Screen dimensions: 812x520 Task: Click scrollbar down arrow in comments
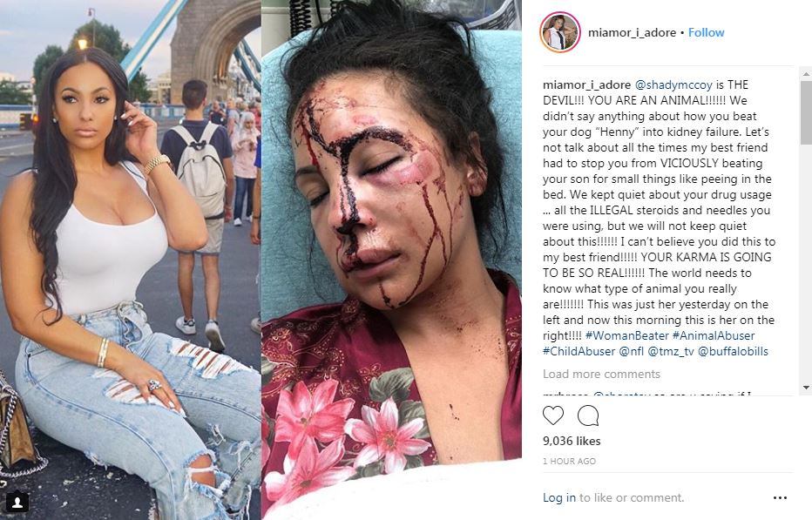point(806,388)
